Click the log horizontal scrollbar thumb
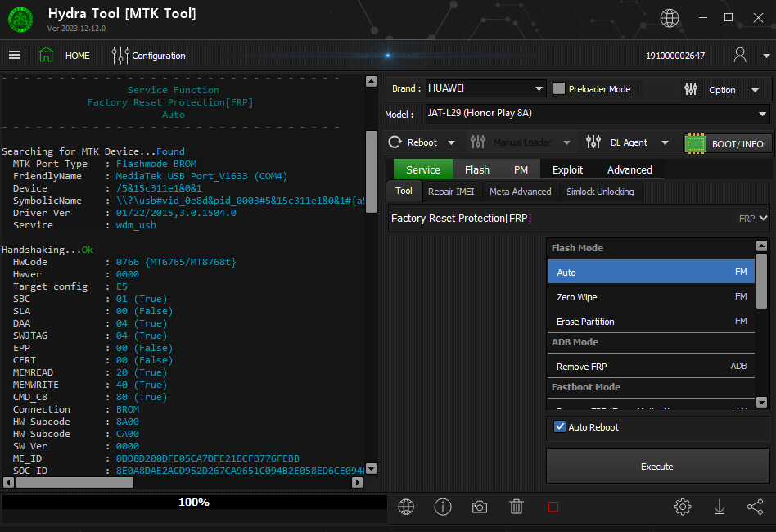Viewport: 776px width, 532px height. [74, 482]
